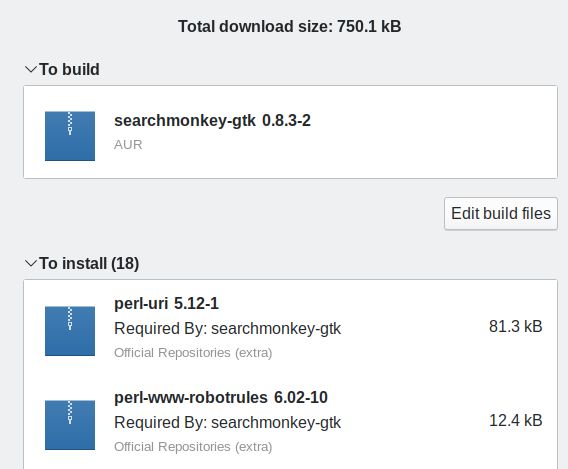Click the perl-uri package archive icon
568x469 pixels.
coord(70,331)
